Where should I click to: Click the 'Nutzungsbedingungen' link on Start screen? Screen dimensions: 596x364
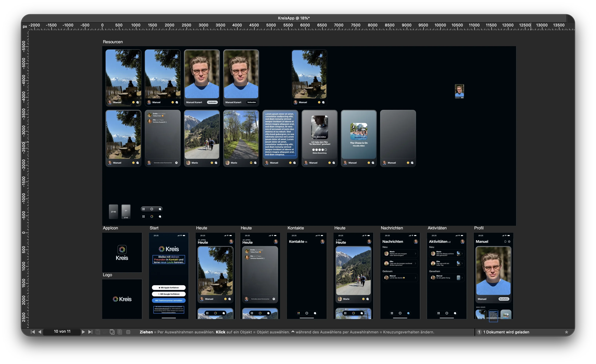(162, 309)
